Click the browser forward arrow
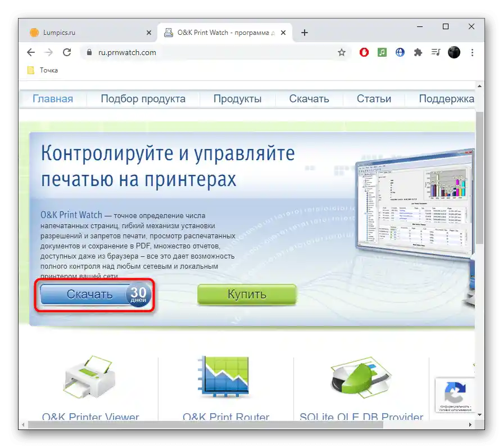The width and height of the screenshot is (503, 448). click(x=49, y=52)
